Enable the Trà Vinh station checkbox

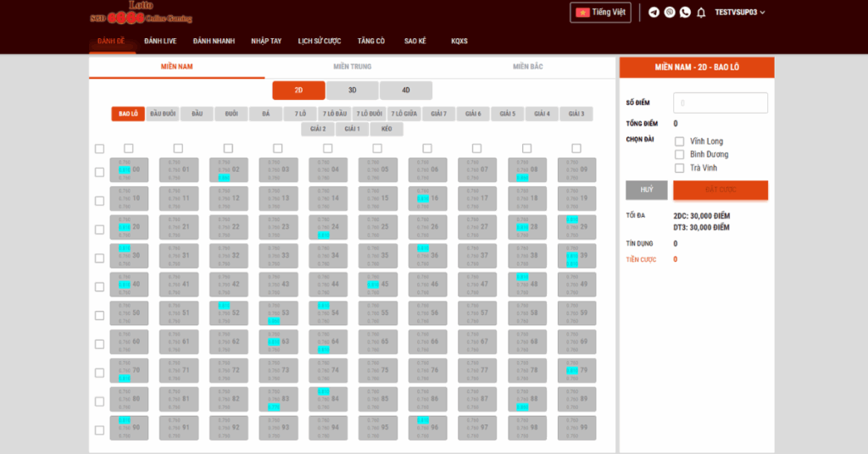tap(679, 168)
